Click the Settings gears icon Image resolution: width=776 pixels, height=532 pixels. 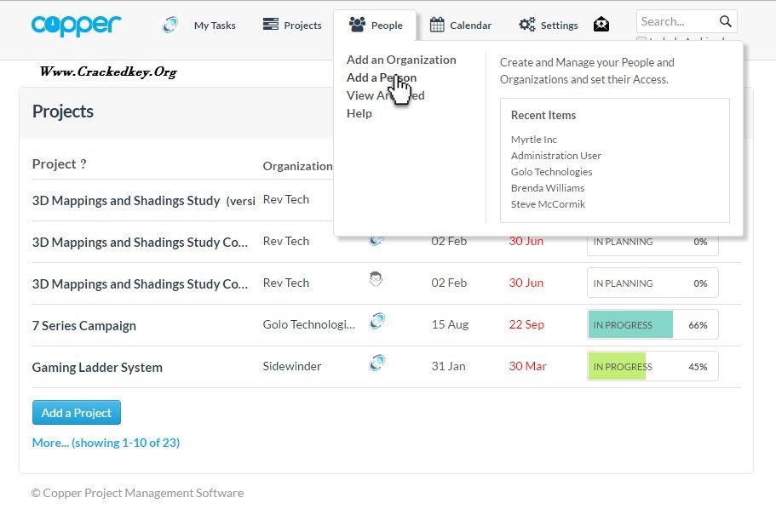click(527, 24)
